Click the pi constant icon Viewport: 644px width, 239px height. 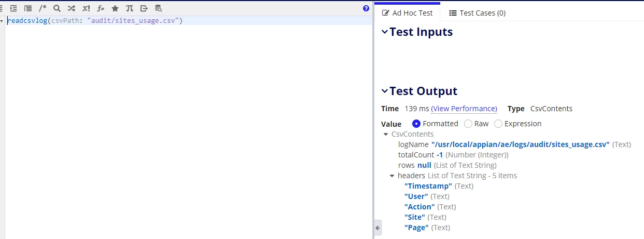click(130, 8)
